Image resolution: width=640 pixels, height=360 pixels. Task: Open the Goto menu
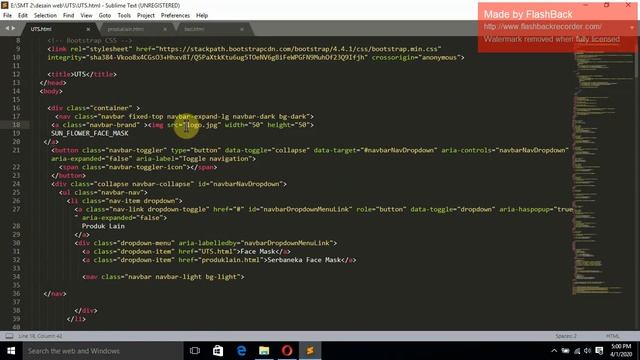(x=105, y=16)
